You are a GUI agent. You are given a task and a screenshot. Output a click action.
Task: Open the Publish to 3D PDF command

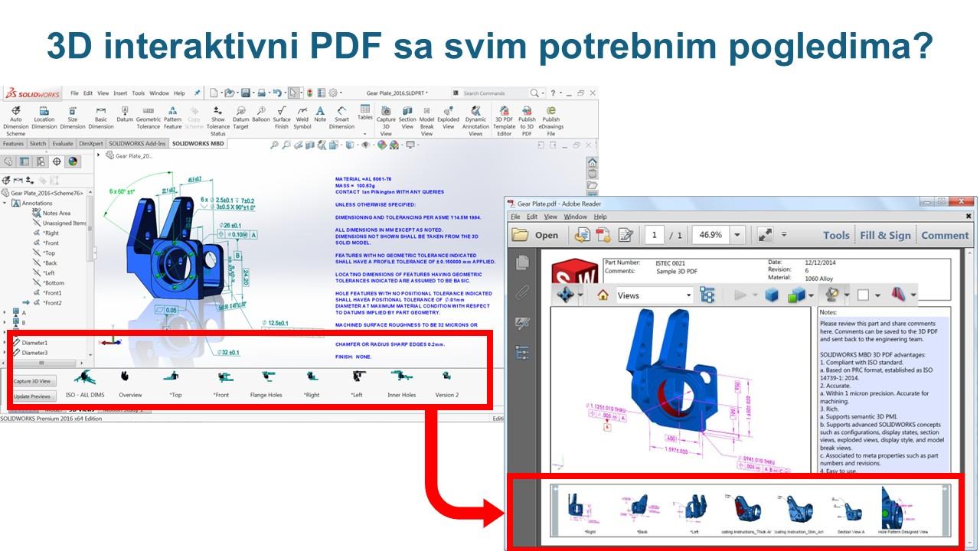(x=527, y=120)
